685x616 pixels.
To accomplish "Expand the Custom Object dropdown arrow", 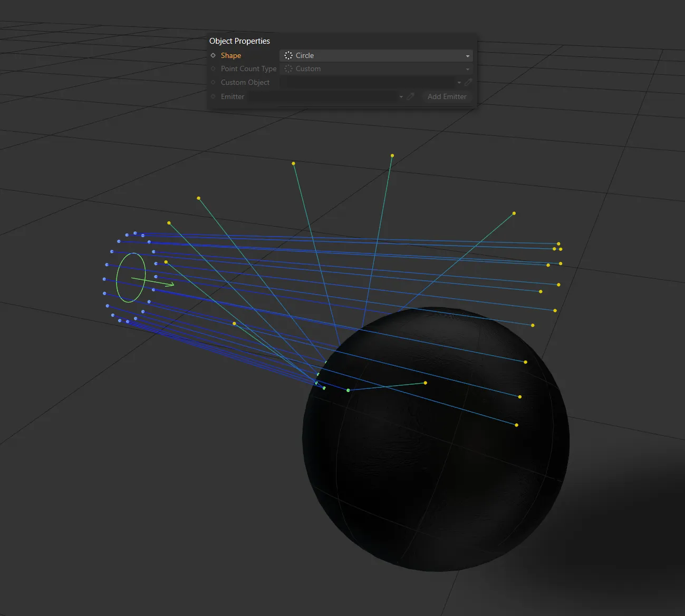I will pyautogui.click(x=459, y=82).
